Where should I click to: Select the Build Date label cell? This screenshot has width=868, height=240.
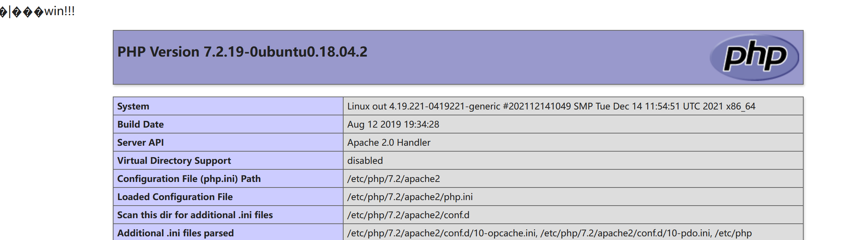(228, 124)
